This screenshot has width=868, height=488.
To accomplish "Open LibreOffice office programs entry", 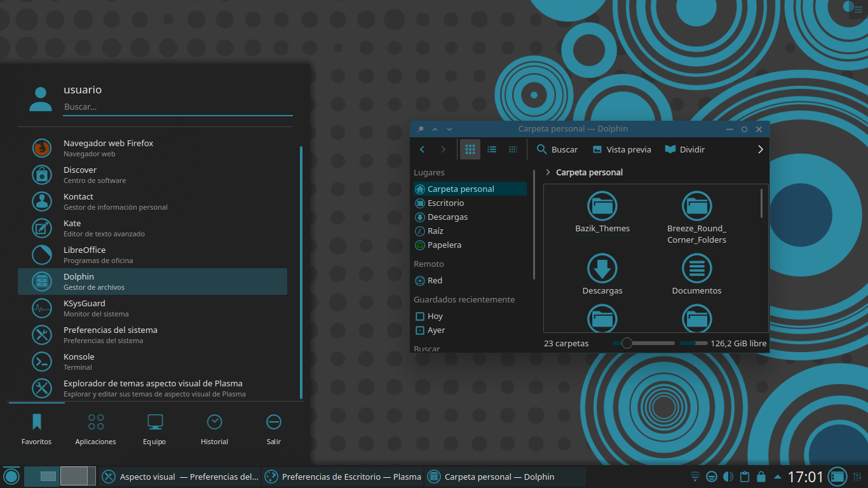I will (x=153, y=255).
